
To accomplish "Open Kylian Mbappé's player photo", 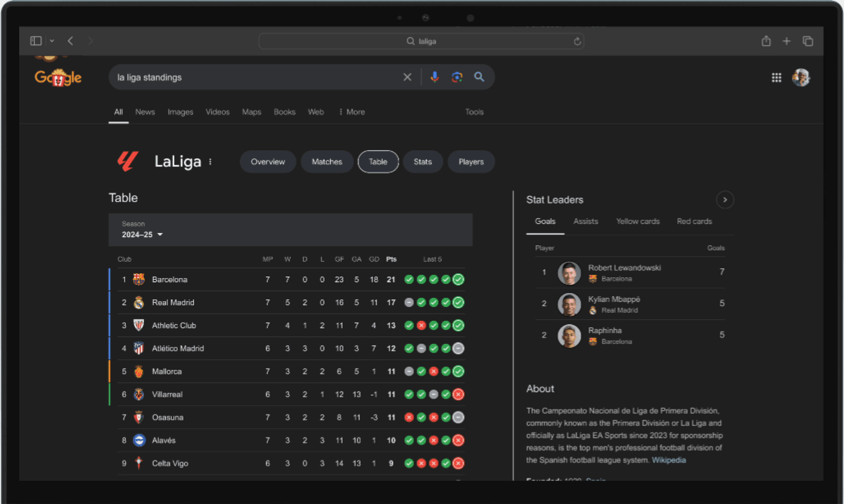I will [569, 304].
